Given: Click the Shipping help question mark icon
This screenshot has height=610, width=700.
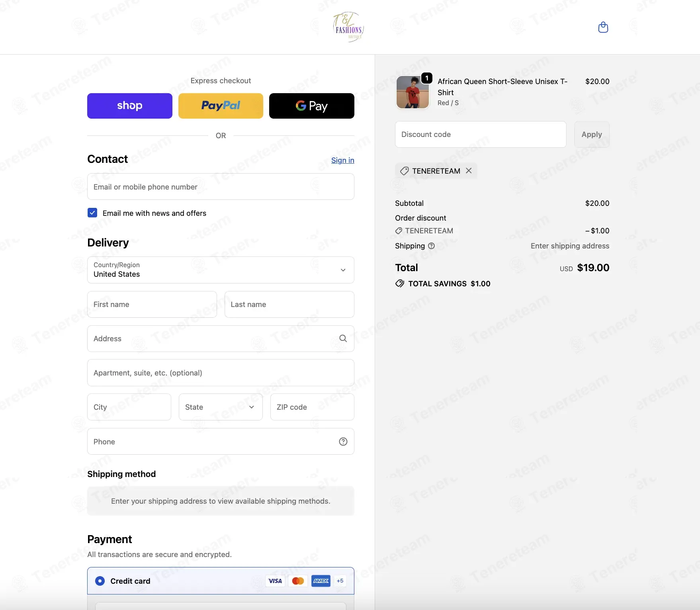Looking at the screenshot, I should point(431,246).
